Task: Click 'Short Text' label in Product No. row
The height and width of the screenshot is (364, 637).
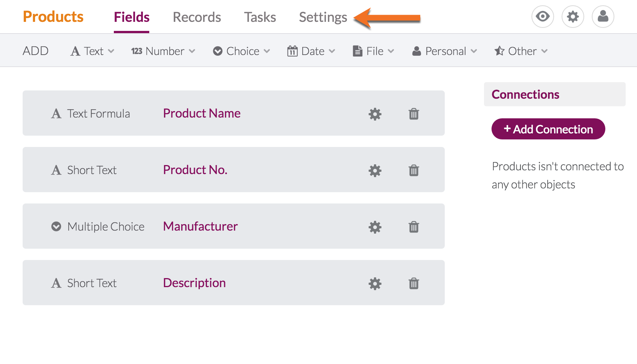Action: pos(92,170)
